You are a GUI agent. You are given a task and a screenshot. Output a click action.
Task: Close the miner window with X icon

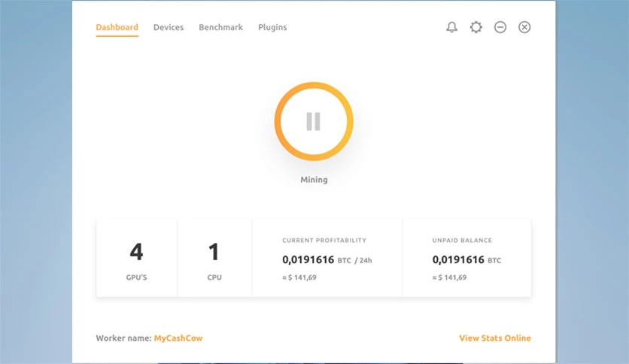tap(524, 27)
